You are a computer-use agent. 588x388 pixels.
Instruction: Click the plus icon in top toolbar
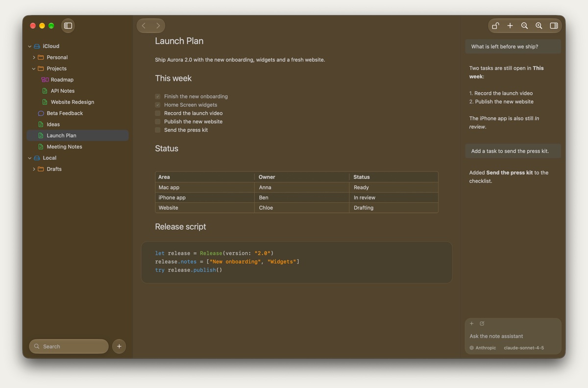[510, 25]
